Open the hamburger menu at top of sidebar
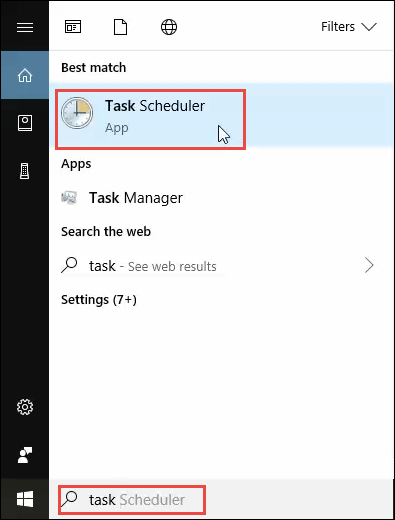395x520 pixels. (x=25, y=27)
